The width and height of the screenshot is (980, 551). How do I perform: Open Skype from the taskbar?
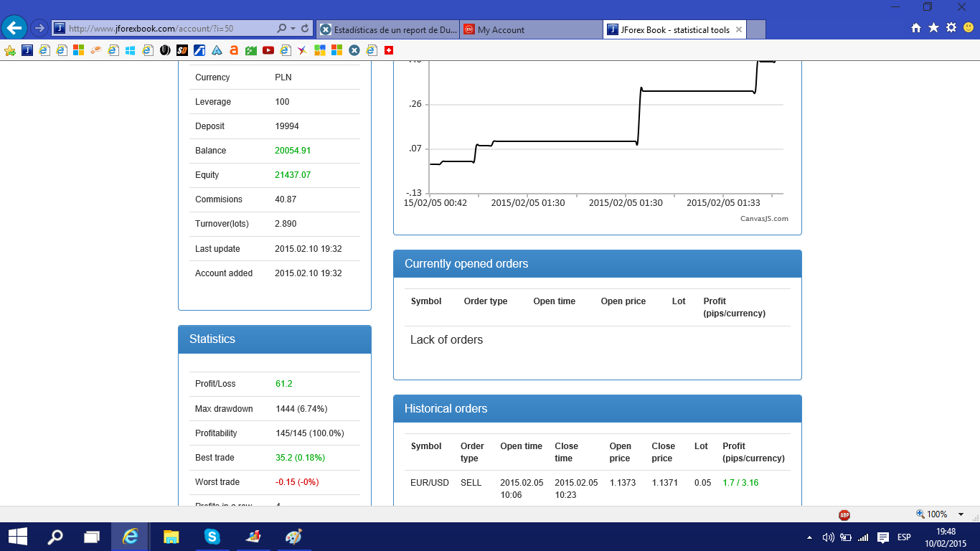click(x=212, y=536)
